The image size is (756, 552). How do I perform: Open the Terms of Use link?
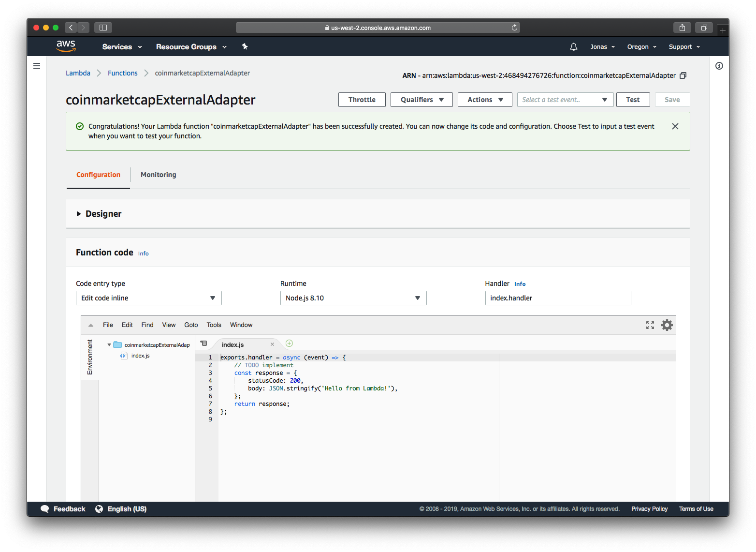coord(696,509)
